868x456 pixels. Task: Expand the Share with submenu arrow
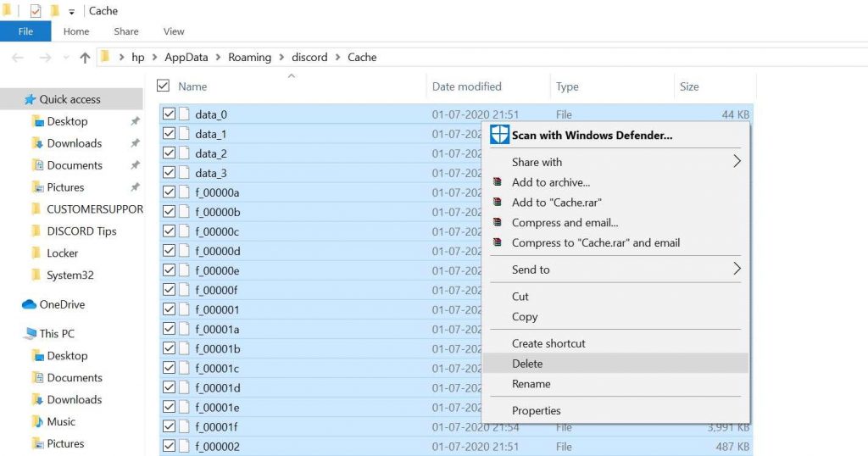737,162
